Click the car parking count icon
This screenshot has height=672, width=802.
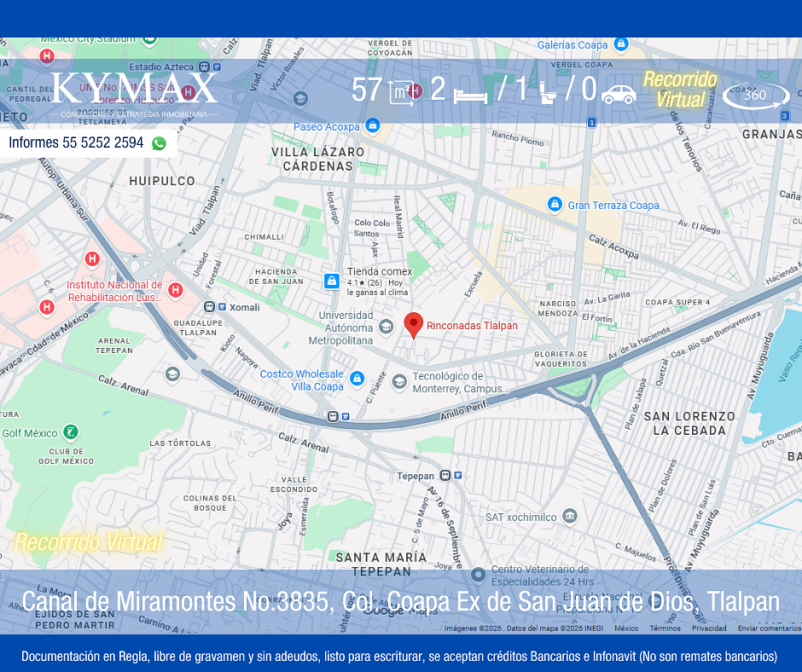point(619,94)
